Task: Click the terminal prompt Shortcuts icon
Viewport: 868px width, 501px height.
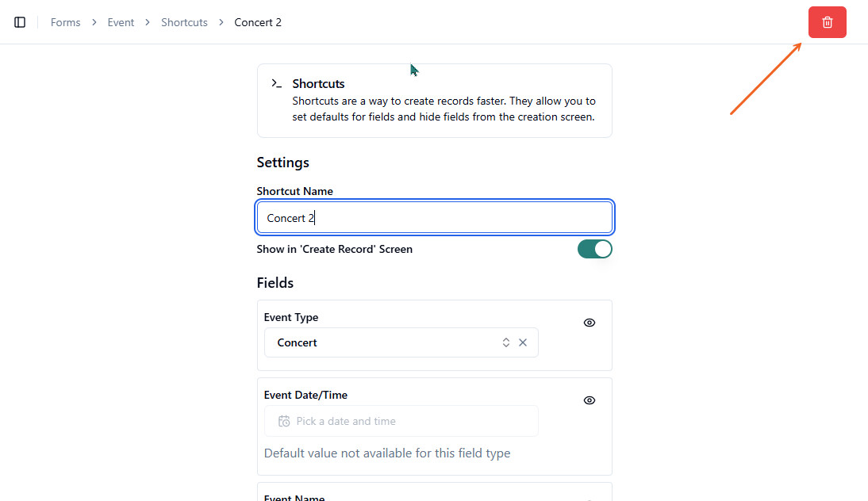Action: (277, 83)
